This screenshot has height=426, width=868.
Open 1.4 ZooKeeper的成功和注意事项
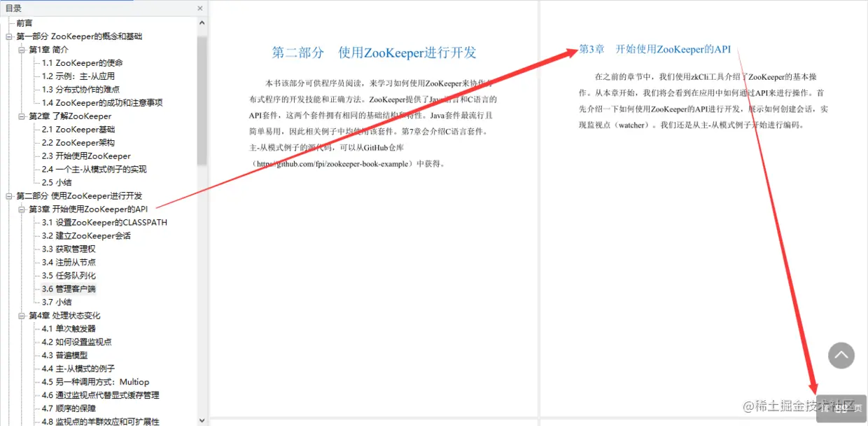pyautogui.click(x=102, y=103)
